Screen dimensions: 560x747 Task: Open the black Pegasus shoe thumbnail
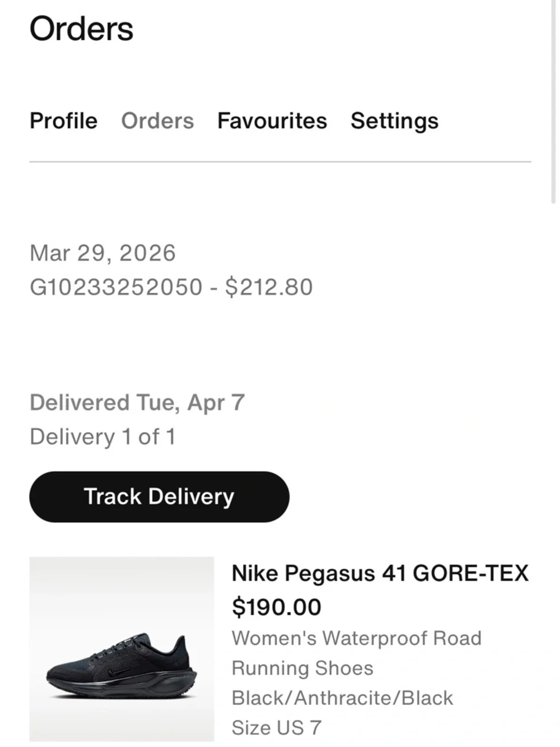122,649
